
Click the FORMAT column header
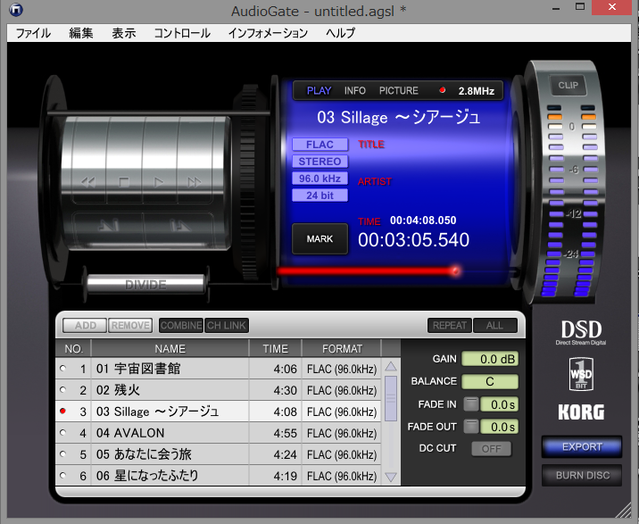pyautogui.click(x=342, y=349)
